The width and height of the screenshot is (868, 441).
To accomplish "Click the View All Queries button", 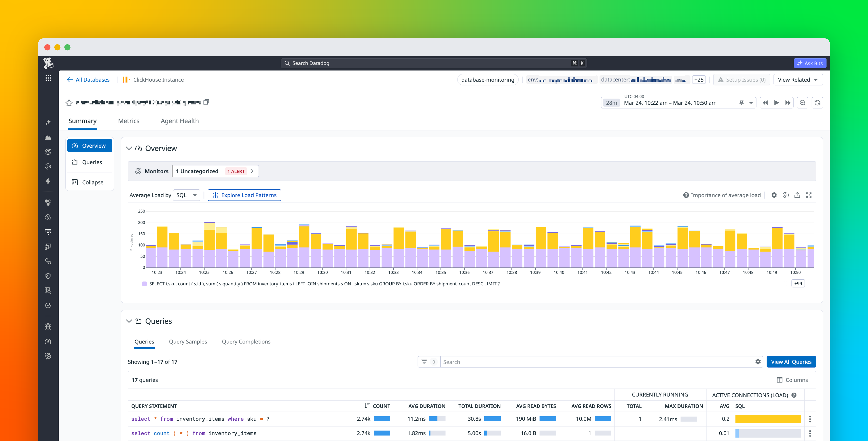I will tap(791, 361).
